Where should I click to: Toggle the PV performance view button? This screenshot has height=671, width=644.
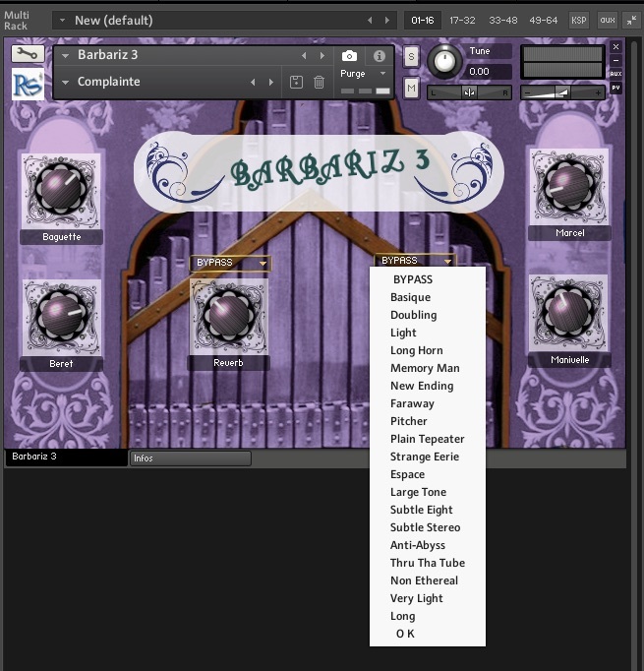click(x=615, y=88)
